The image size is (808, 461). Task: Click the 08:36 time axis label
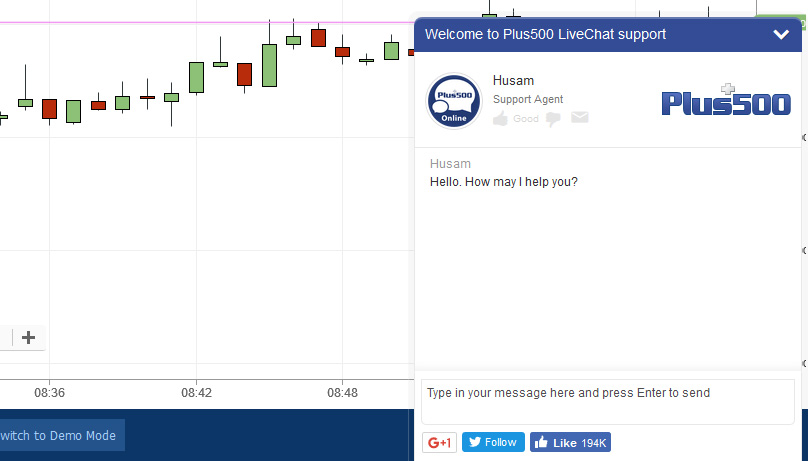point(49,392)
